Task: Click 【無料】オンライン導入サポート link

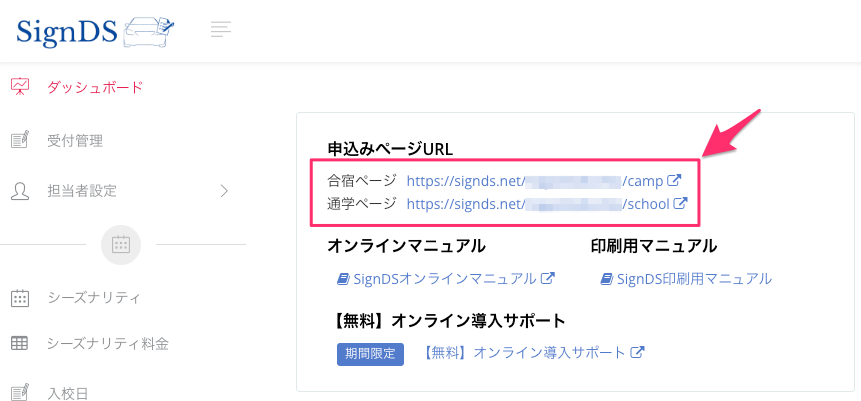Action: 533,353
